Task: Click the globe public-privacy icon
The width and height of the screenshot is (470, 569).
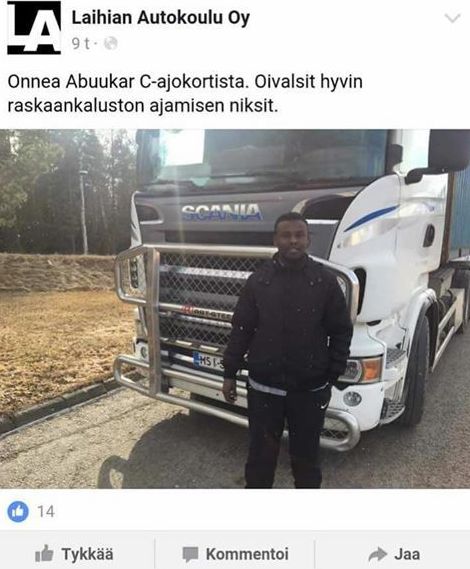Action: [x=110, y=44]
